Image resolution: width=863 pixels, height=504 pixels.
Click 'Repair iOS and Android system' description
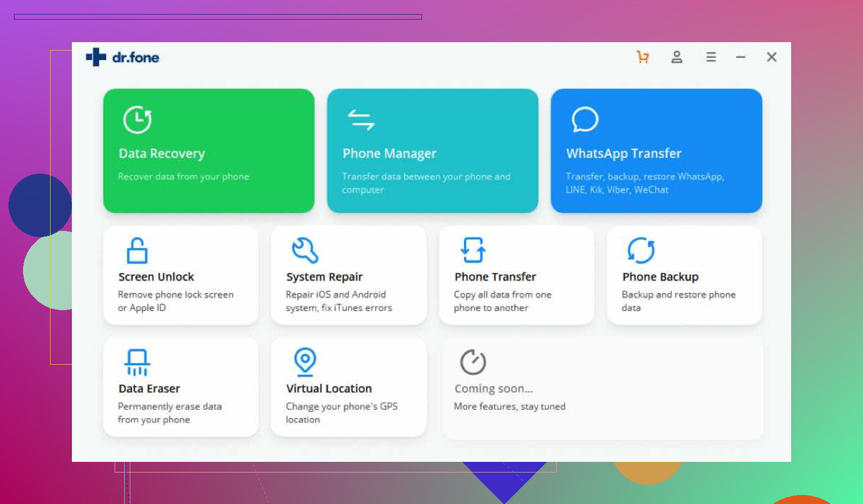click(339, 301)
